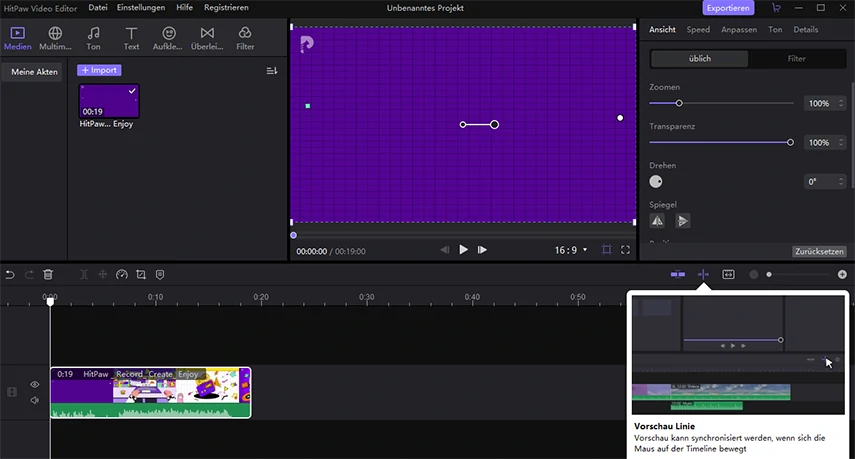Click the split clip tool icon

(x=83, y=275)
